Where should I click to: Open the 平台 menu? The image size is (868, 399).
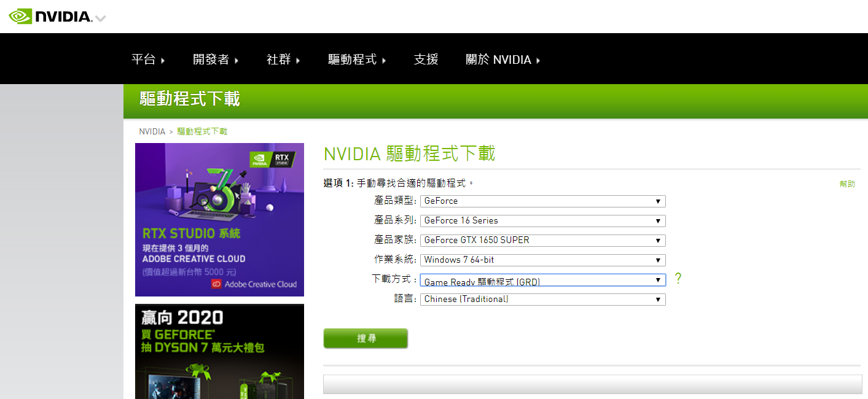(148, 60)
